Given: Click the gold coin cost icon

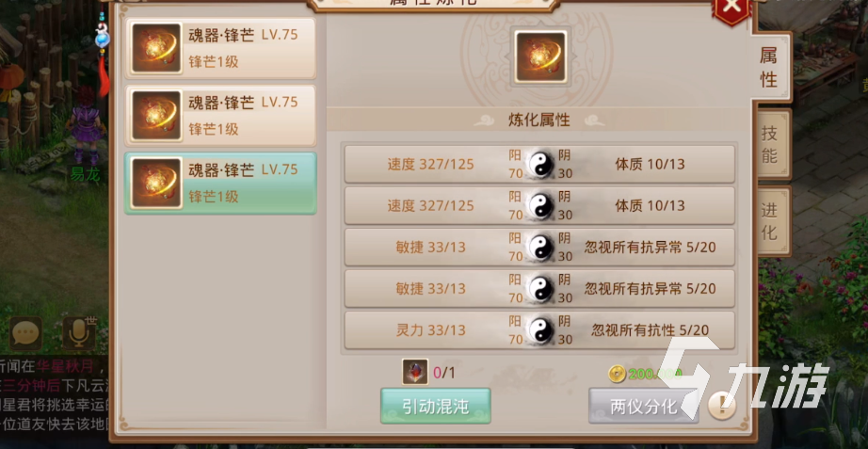Looking at the screenshot, I should click(616, 375).
